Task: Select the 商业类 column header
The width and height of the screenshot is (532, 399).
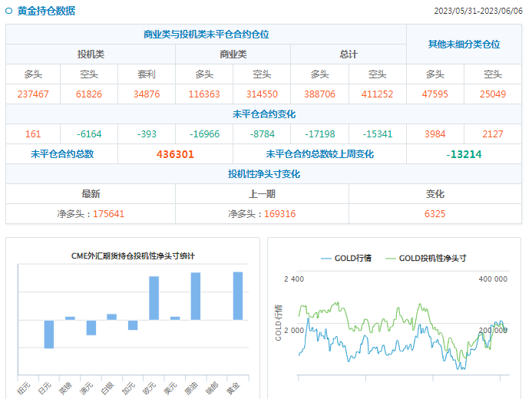Action: click(x=233, y=54)
